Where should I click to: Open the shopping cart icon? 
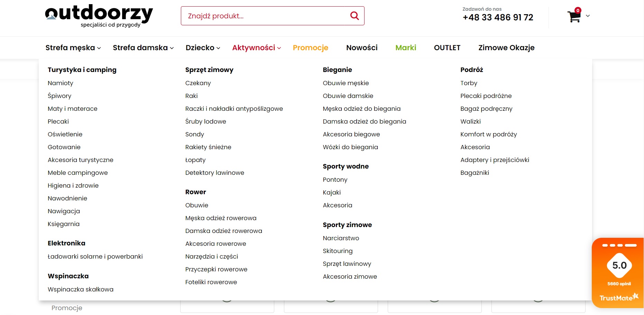(574, 16)
